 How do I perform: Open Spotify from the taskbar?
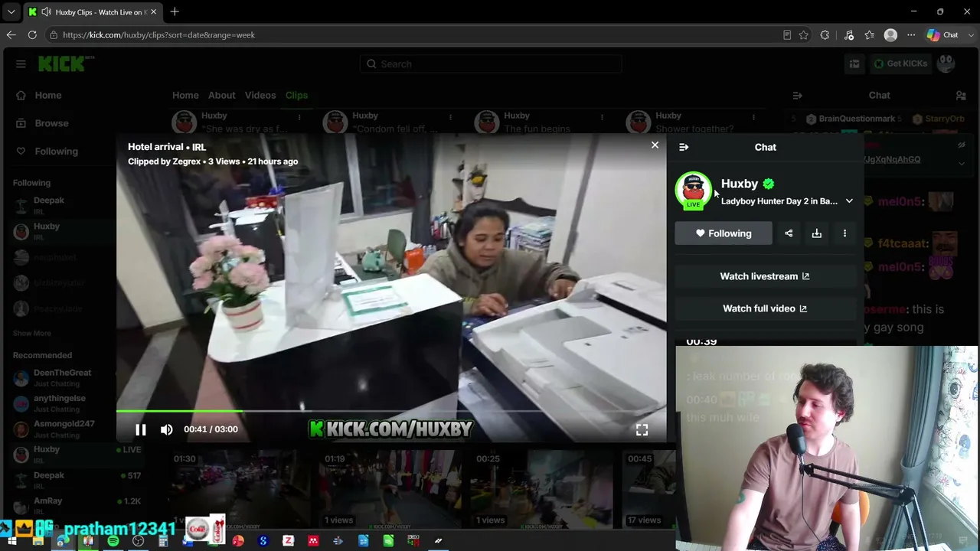click(113, 542)
